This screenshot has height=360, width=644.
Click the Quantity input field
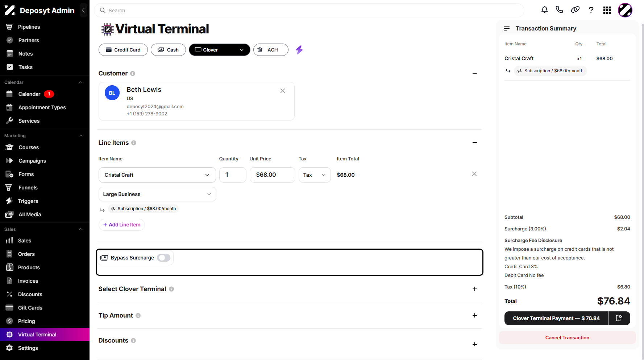(233, 175)
